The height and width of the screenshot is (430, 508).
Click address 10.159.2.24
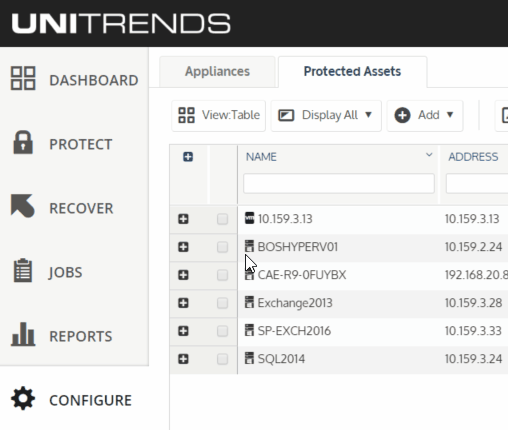pos(473,247)
